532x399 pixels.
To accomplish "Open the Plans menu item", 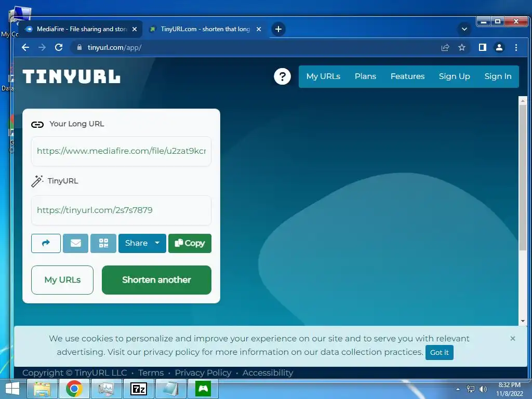I will coord(365,76).
